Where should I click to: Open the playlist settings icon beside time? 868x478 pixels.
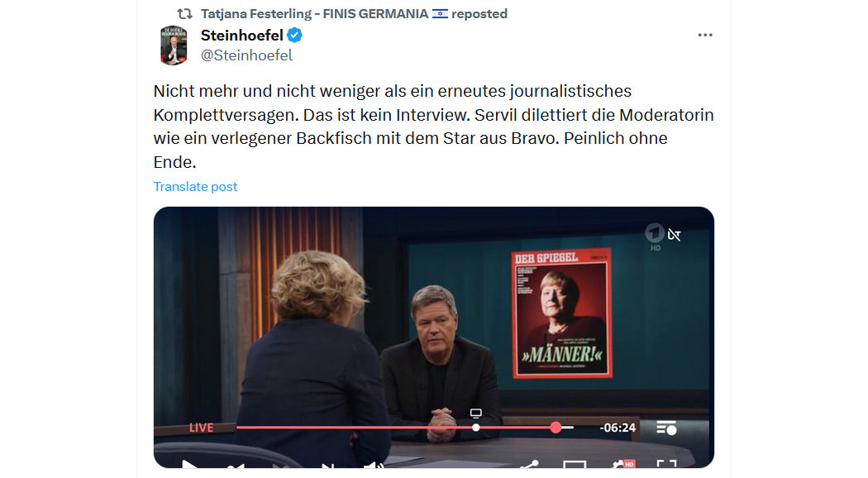[666, 428]
